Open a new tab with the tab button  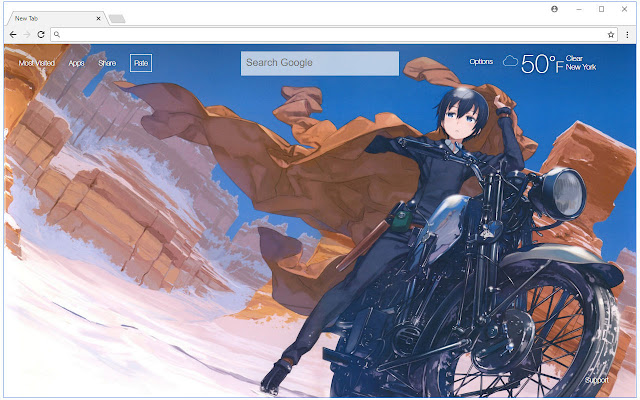[117, 19]
